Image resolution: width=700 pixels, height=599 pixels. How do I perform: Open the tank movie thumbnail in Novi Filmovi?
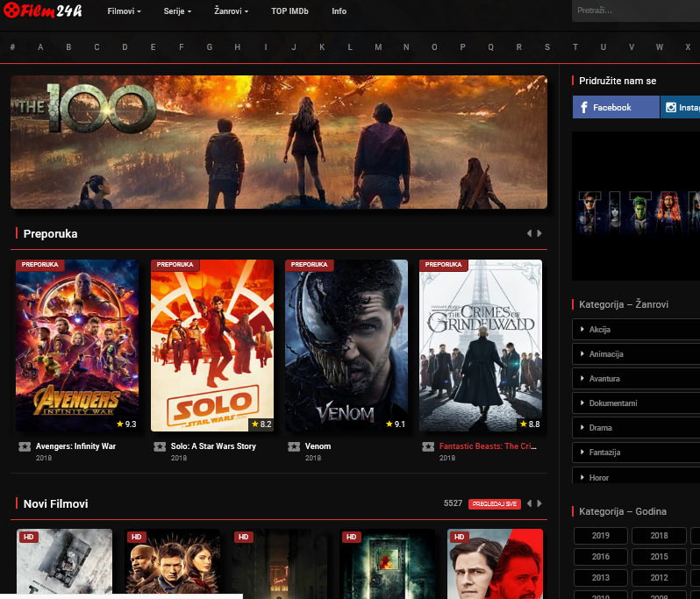click(x=64, y=564)
